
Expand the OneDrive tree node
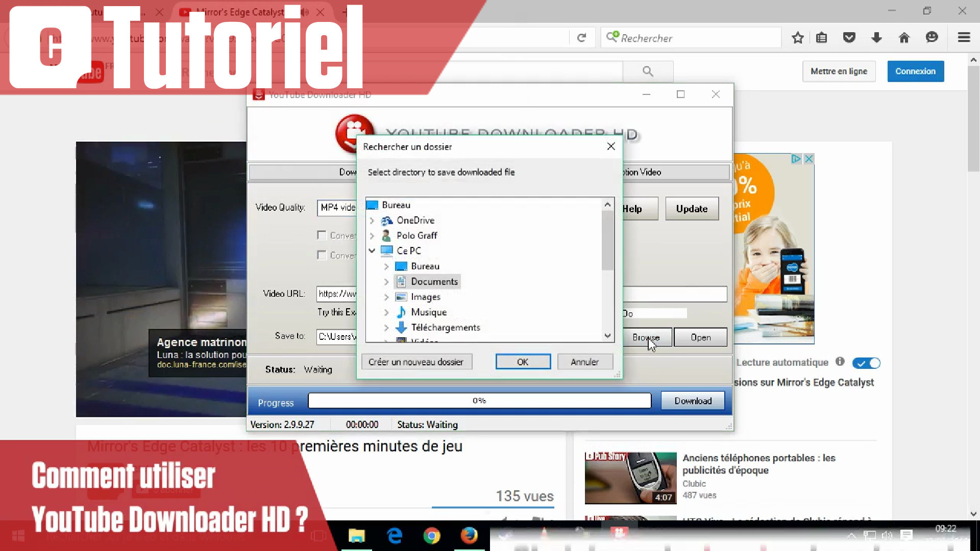pyautogui.click(x=372, y=220)
